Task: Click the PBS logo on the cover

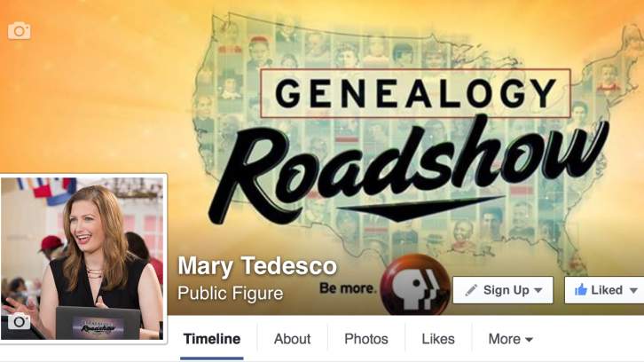Action: [415, 285]
